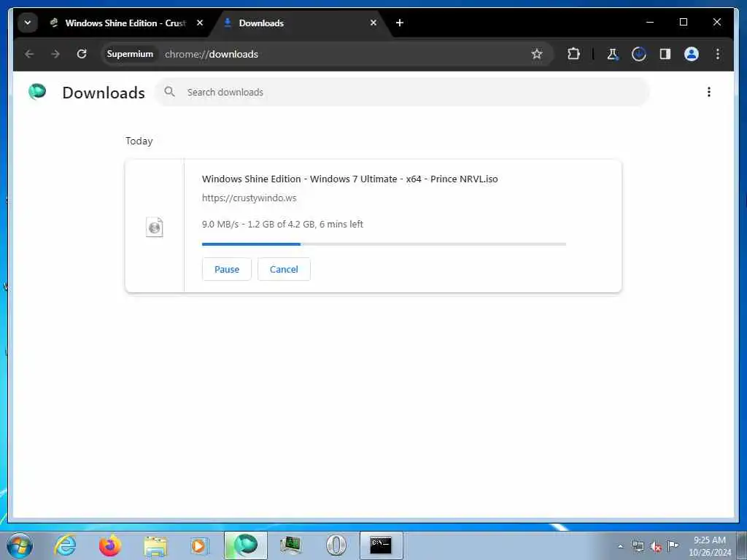Open Chrome Labs flask icon
Viewport: 747px width, 560px height.
[x=613, y=54]
